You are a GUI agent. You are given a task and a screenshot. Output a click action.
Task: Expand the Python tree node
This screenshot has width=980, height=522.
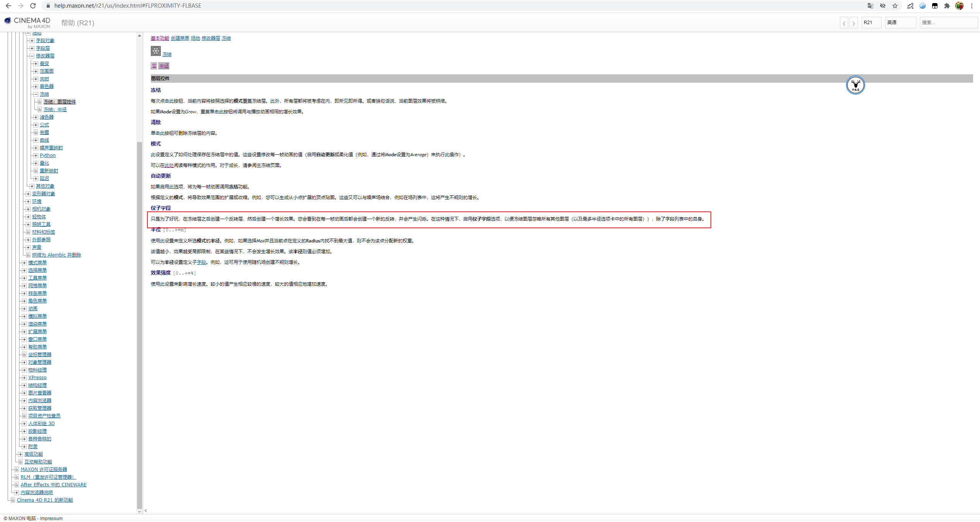[x=36, y=155]
